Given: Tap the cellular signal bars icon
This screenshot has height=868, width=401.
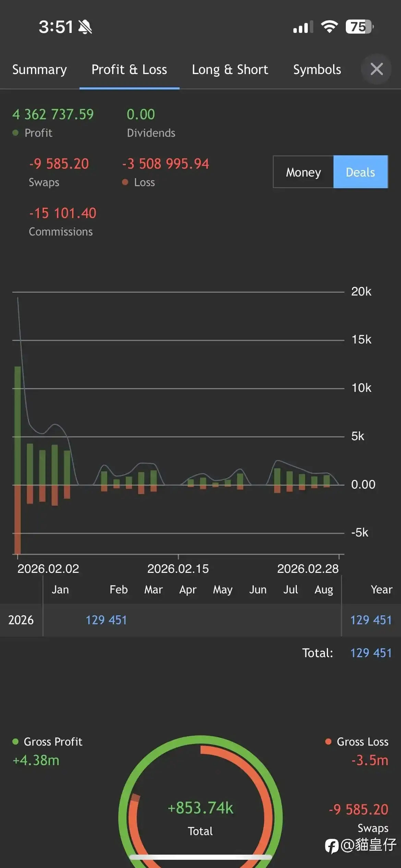Looking at the screenshot, I should tap(303, 27).
